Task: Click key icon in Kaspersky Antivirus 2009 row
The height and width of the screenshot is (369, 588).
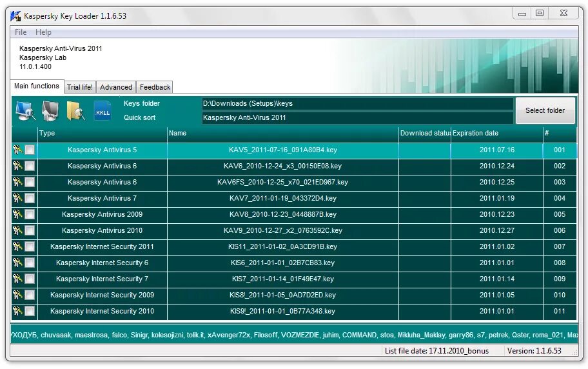Action: click(17, 214)
